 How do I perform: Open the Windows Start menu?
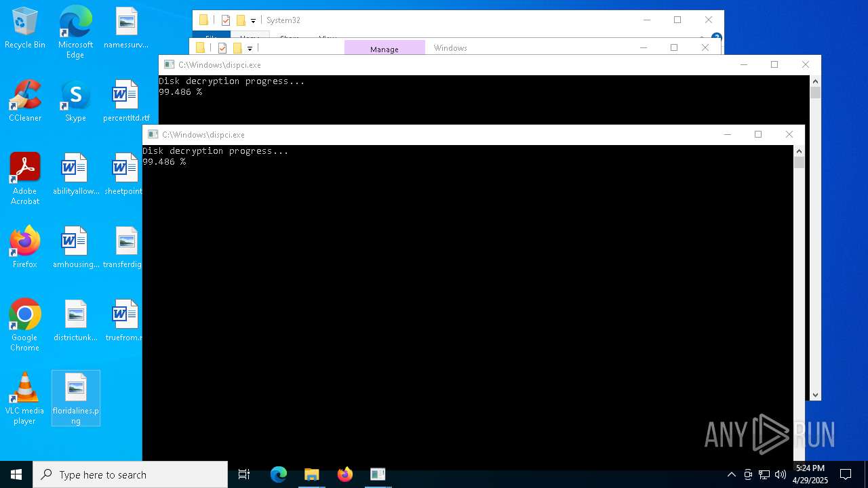(16, 474)
